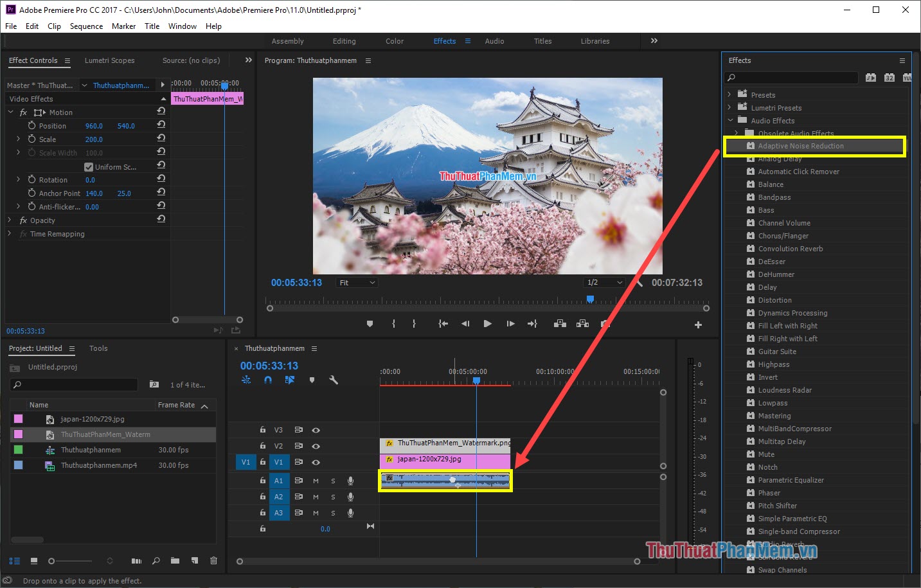Filter effects with the YUV icon
This screenshot has width=921, height=588.
point(907,77)
